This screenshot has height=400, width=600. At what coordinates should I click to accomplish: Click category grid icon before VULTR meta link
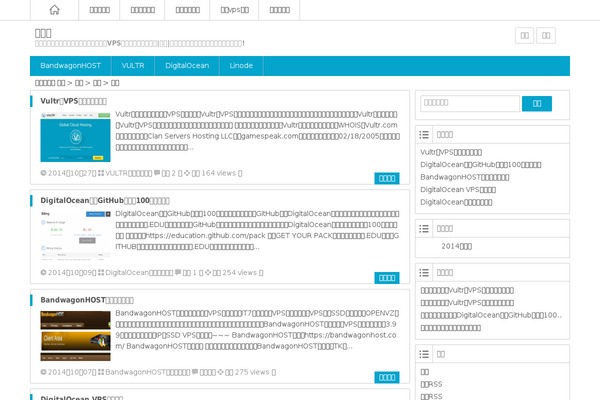[101, 173]
